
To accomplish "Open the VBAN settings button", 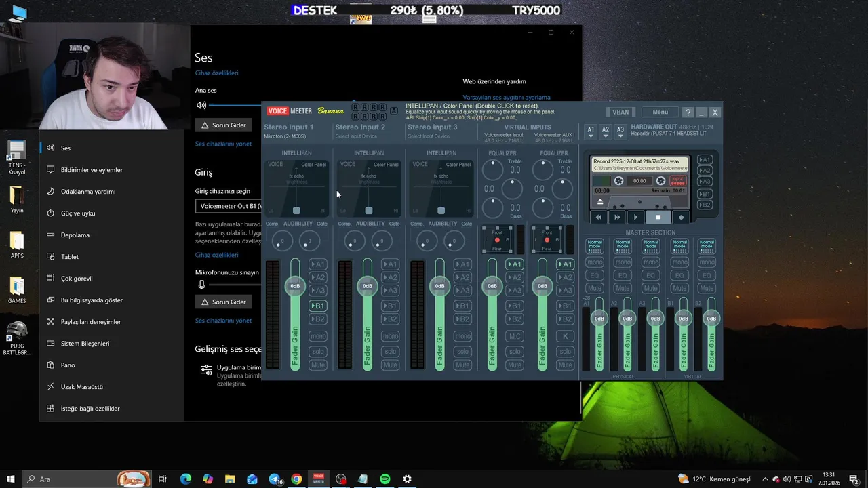I will tap(620, 113).
